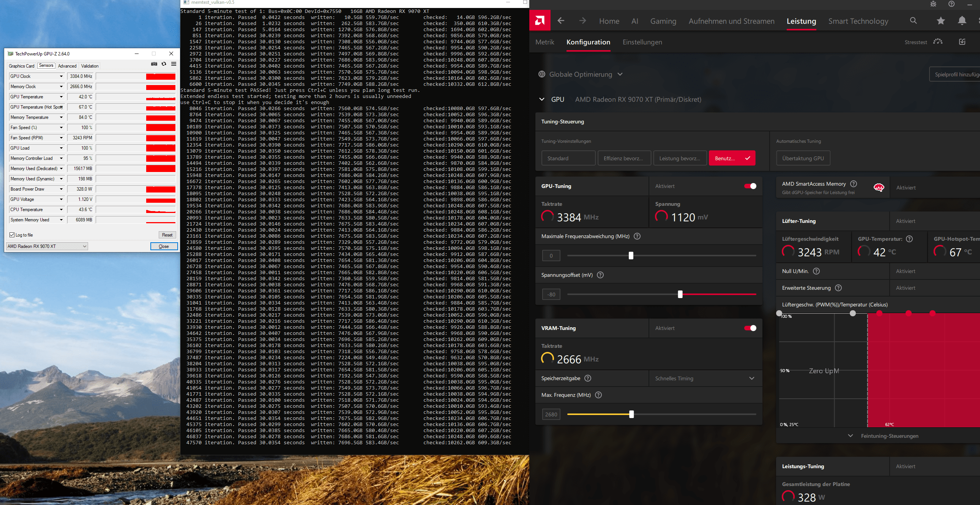The height and width of the screenshot is (505, 980).
Task: Open GPU Voltage sensor dropdown
Action: pyautogui.click(x=61, y=199)
